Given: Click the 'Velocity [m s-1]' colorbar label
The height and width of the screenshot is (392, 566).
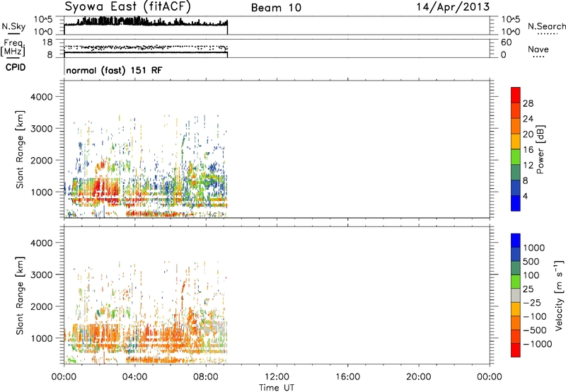Looking at the screenshot, I should [x=558, y=295].
